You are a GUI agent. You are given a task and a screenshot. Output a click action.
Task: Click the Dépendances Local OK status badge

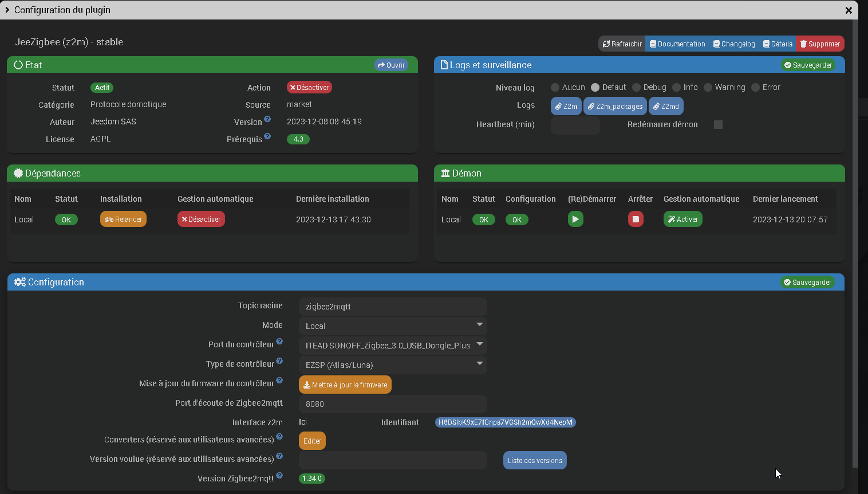pyautogui.click(x=66, y=219)
